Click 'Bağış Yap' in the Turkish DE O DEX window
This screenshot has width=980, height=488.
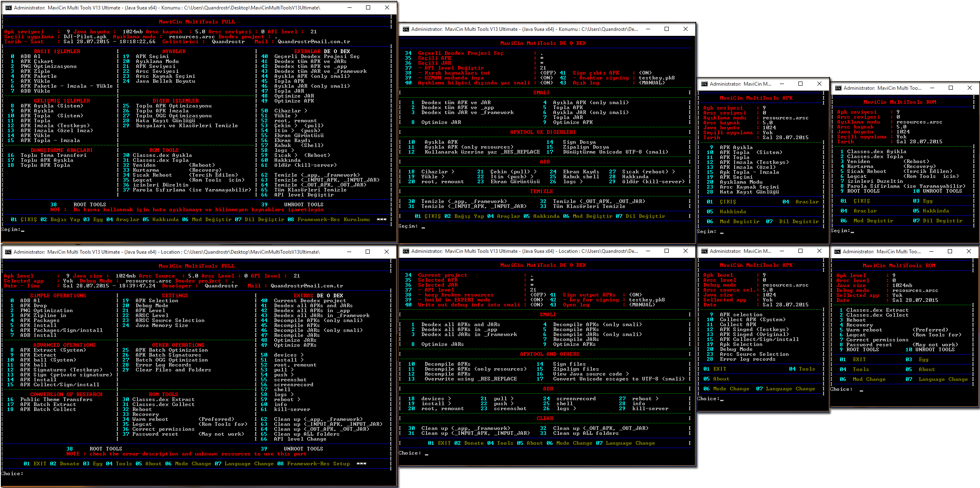click(469, 216)
